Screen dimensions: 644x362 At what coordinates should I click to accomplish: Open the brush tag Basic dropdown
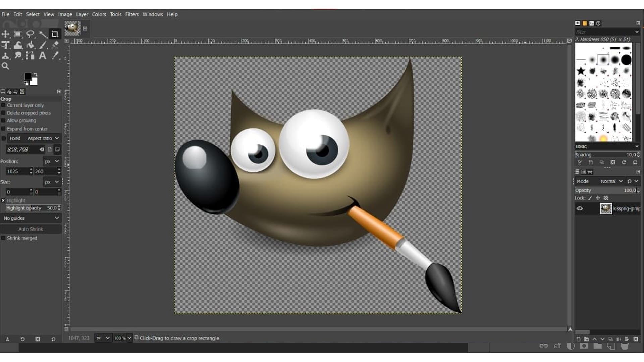point(607,146)
